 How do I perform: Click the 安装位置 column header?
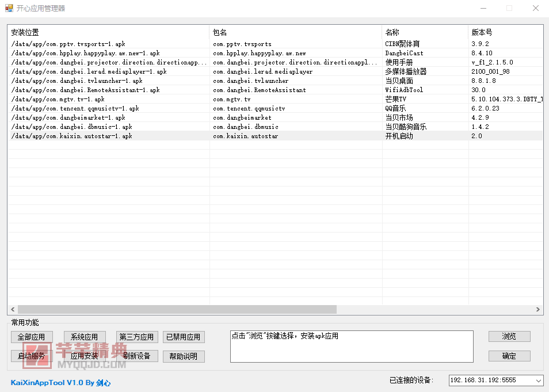(x=23, y=32)
